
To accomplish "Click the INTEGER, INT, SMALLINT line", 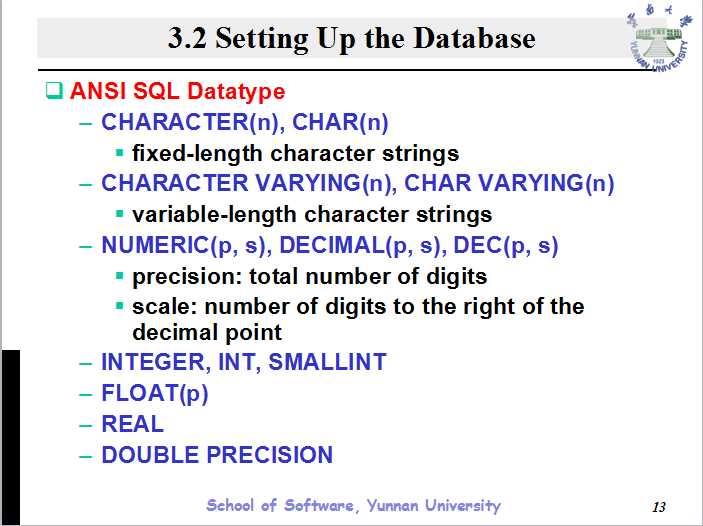I will point(243,362).
